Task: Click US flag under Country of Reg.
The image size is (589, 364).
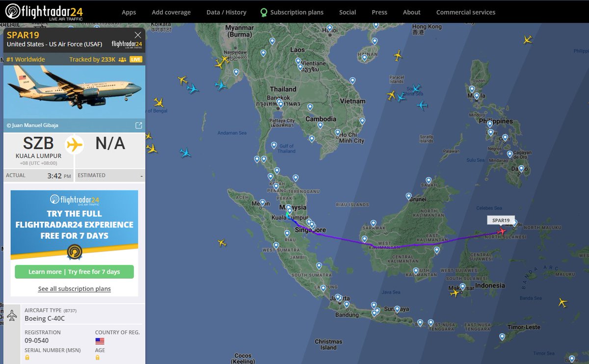Action: click(x=100, y=341)
